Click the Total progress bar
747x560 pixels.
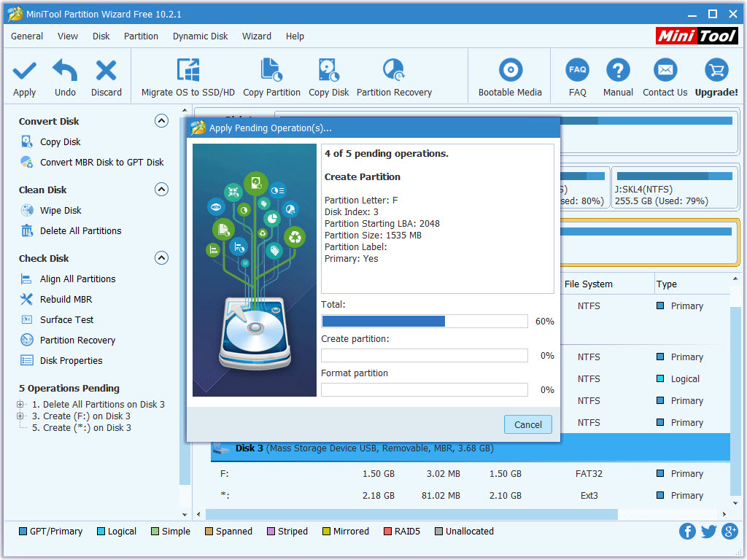(x=424, y=322)
